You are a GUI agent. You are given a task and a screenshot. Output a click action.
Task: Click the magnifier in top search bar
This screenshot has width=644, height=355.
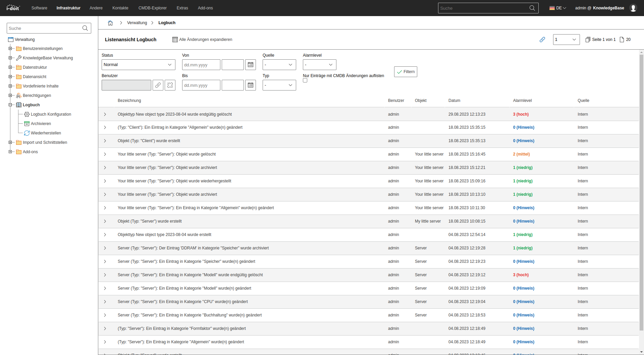click(532, 8)
